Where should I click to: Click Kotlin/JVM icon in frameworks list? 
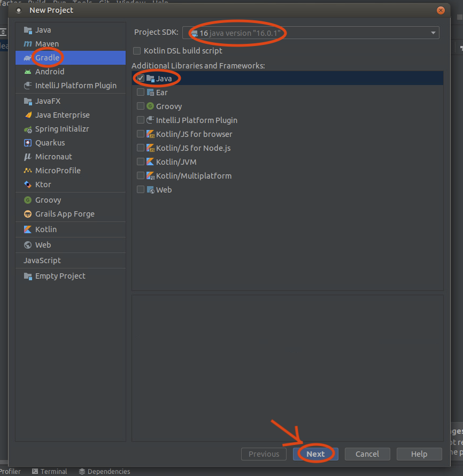(150, 162)
